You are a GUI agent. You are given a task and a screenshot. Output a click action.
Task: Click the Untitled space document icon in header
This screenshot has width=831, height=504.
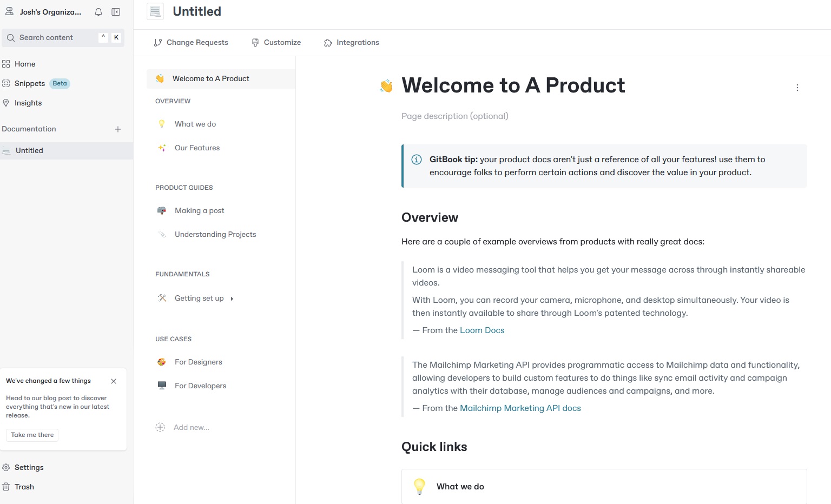[x=155, y=11]
